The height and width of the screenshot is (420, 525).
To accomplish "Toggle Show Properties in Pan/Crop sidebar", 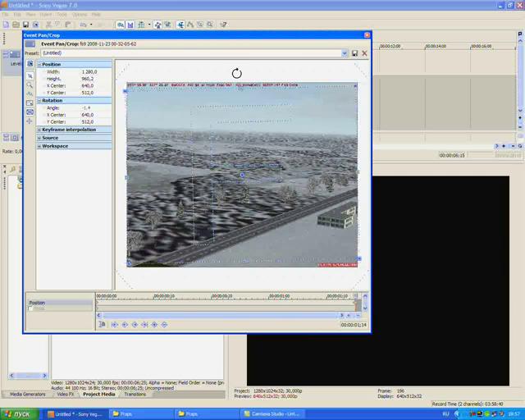I will 30,64.
